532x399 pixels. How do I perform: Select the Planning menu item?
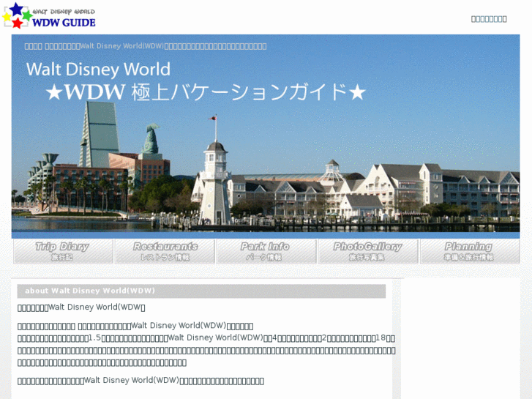470,252
